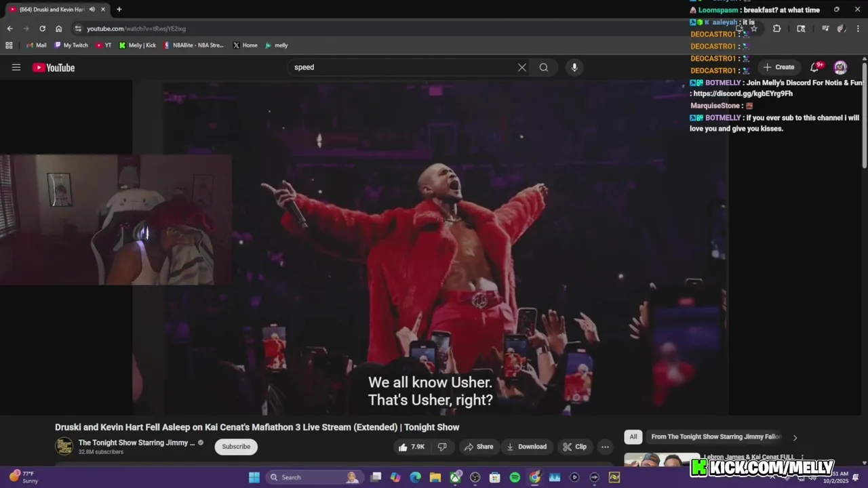Viewport: 868px width, 488px height.
Task: Go to browser home page icon
Action: point(59,28)
